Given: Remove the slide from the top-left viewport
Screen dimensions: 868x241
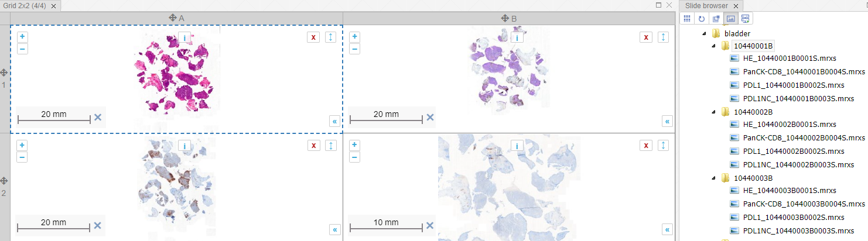Looking at the screenshot, I should coord(313,37).
